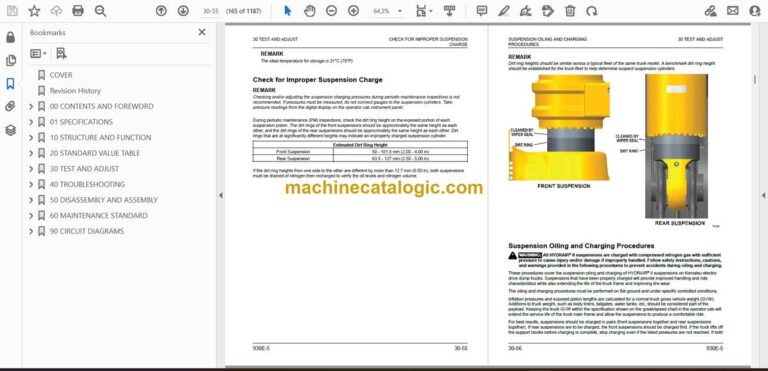The height and width of the screenshot is (371, 768).
Task: Open the COVER bookmark
Action: click(61, 75)
